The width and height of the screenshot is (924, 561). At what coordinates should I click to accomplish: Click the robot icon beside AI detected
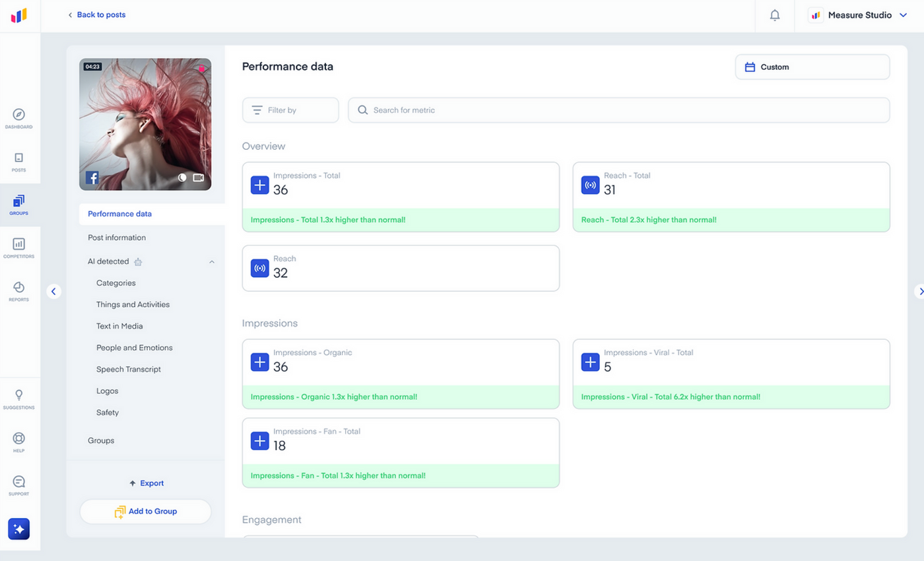138,262
